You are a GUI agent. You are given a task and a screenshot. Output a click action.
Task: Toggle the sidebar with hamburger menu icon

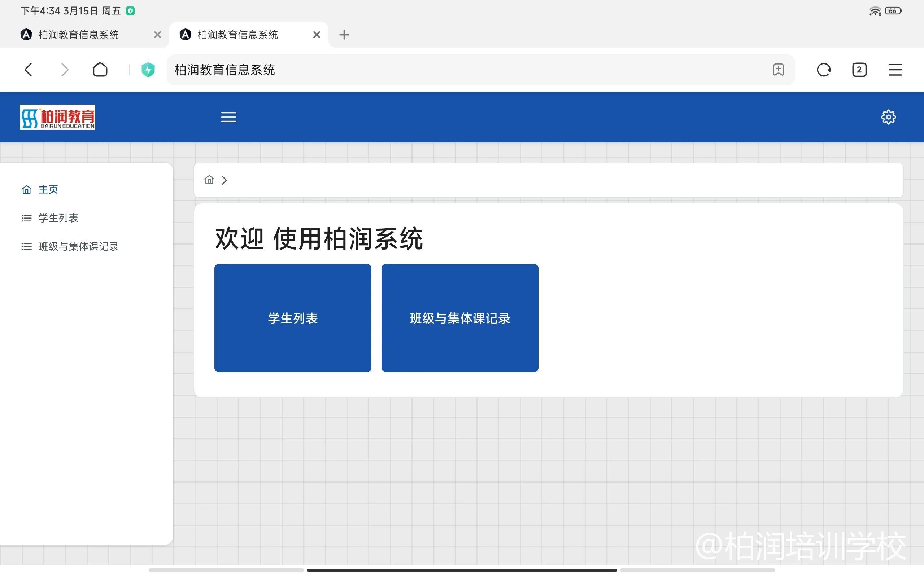229,117
